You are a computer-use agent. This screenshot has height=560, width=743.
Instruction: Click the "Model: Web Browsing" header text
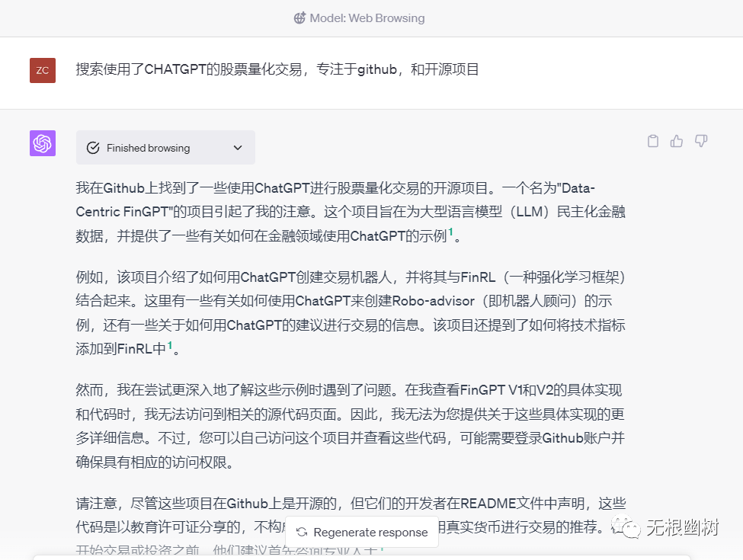pos(367,18)
